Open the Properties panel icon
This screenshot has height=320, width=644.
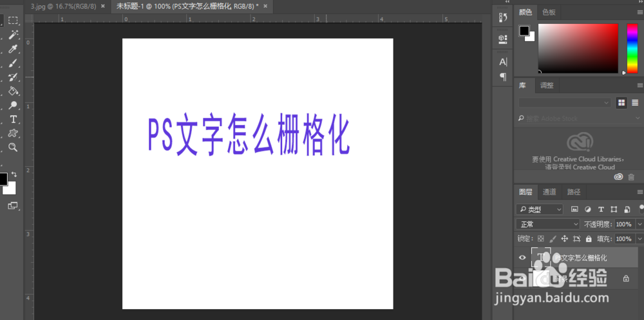(503, 39)
